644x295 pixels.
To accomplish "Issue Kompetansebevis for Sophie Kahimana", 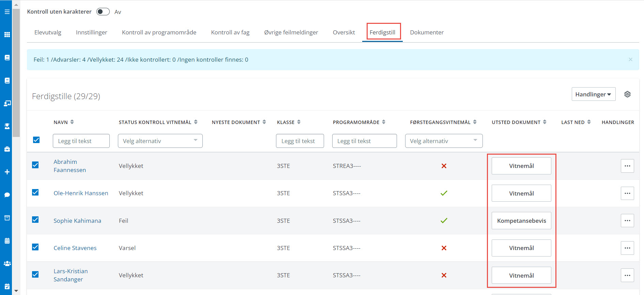I will [521, 220].
